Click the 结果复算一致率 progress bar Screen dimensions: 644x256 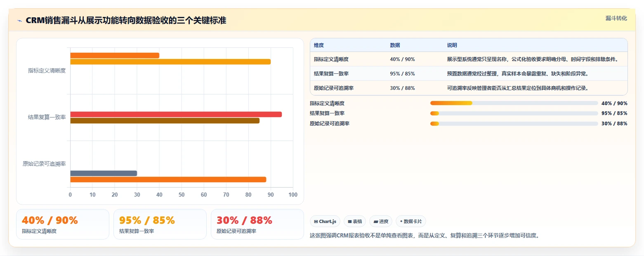(x=514, y=113)
